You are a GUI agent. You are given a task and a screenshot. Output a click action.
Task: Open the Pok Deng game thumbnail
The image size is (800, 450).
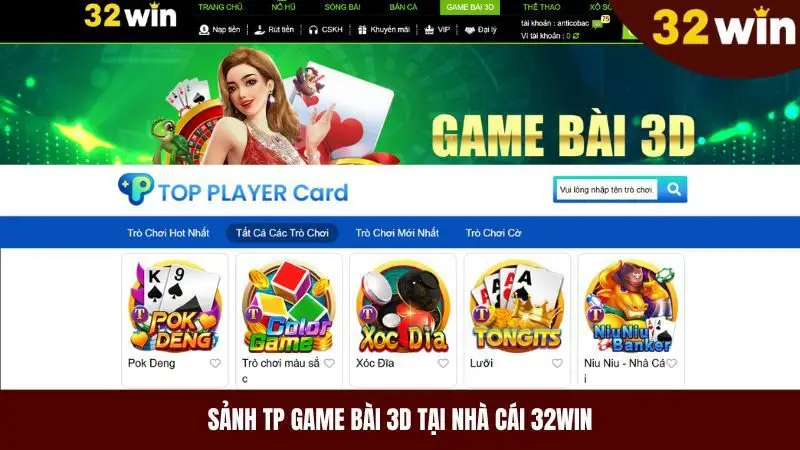tap(175, 306)
